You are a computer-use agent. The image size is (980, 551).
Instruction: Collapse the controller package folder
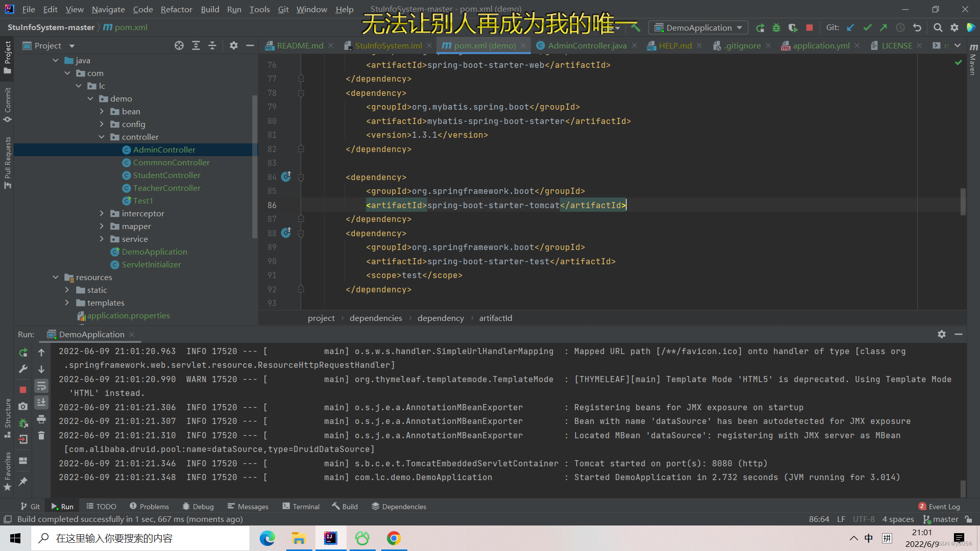(102, 137)
